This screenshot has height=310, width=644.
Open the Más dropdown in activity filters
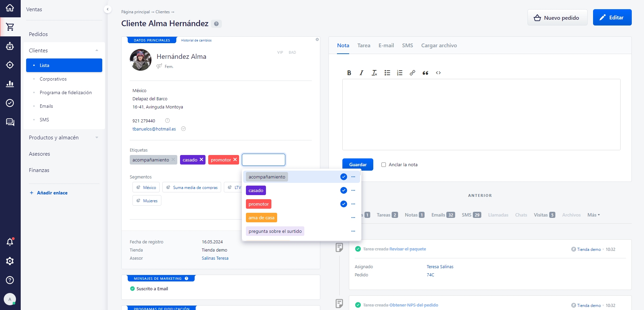click(594, 215)
